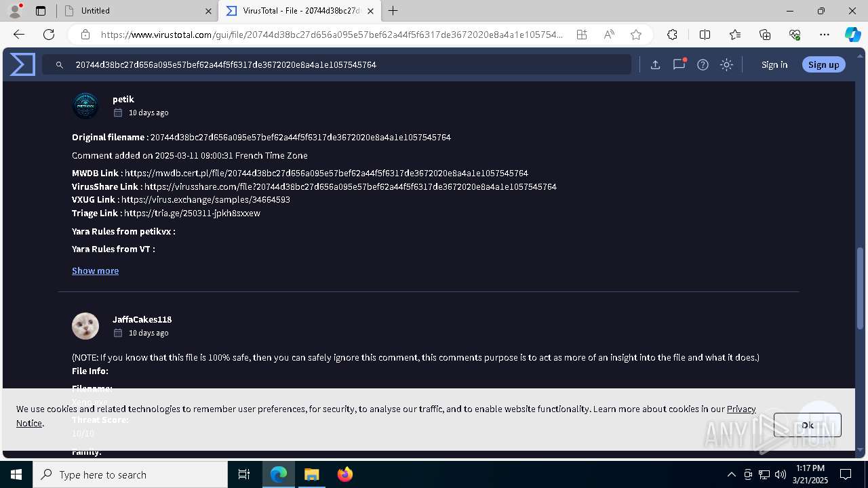
Task: Expand petik's comment with Show more
Action: (x=95, y=270)
